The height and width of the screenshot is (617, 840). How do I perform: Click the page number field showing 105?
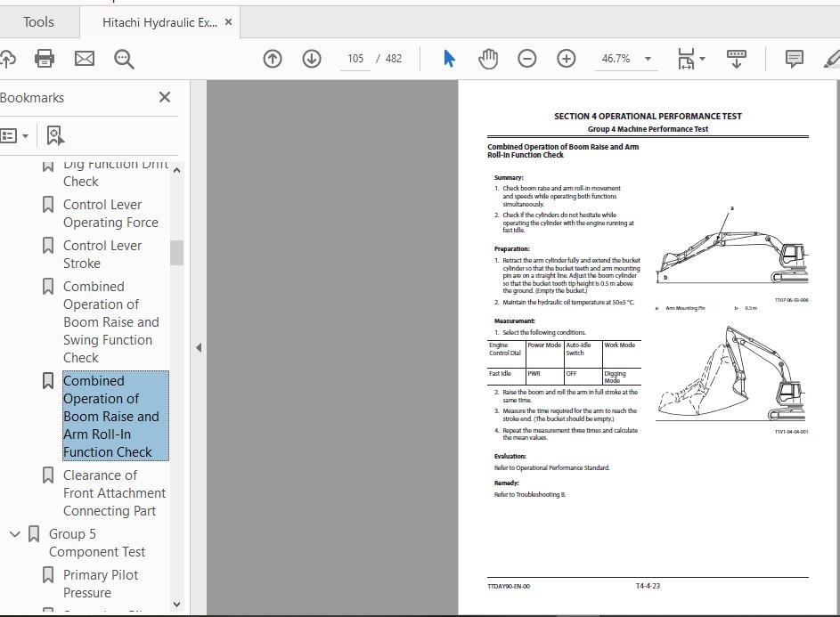pyautogui.click(x=355, y=59)
